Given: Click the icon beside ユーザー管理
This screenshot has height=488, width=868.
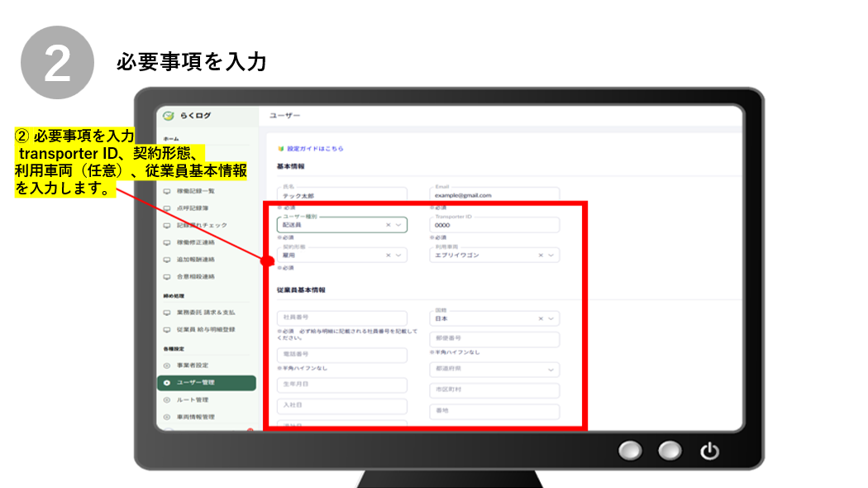Looking at the screenshot, I should 167,383.
